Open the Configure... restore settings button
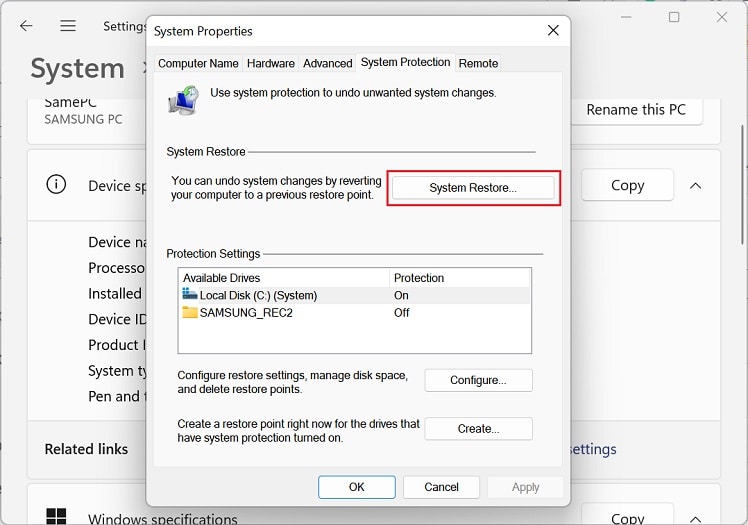The image size is (748, 525). coord(478,380)
